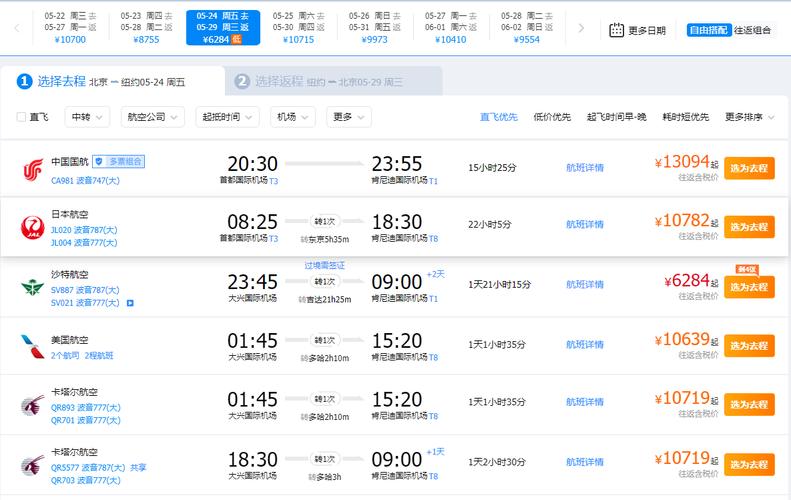This screenshot has width=791, height=500.
Task: Tick the 直飞 checkbox
Action: (21, 117)
